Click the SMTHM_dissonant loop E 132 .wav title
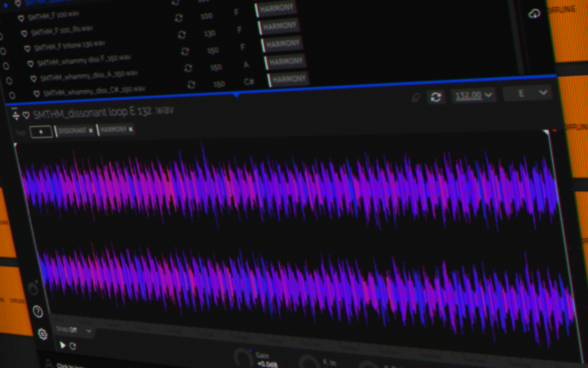 tap(103, 113)
